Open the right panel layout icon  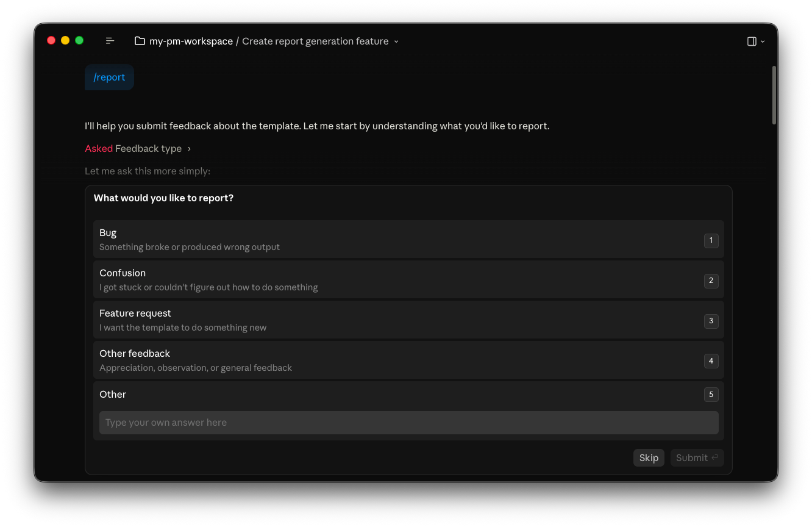(752, 41)
